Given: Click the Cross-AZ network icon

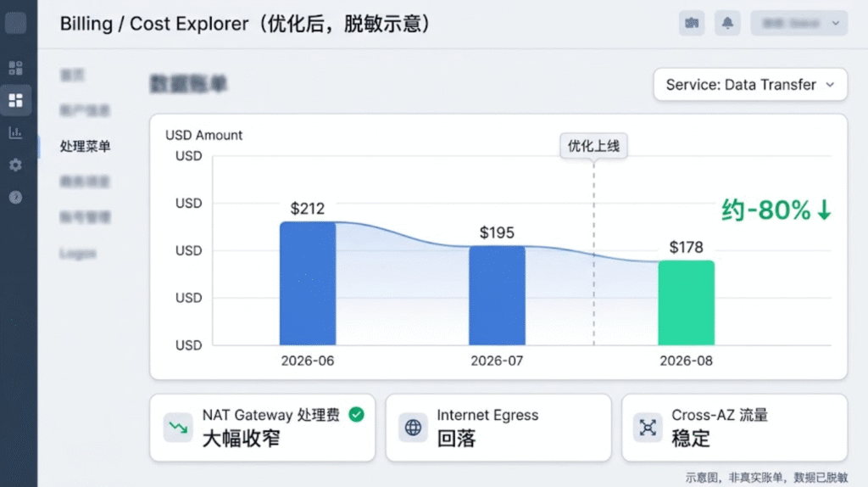Looking at the screenshot, I should pos(648,427).
